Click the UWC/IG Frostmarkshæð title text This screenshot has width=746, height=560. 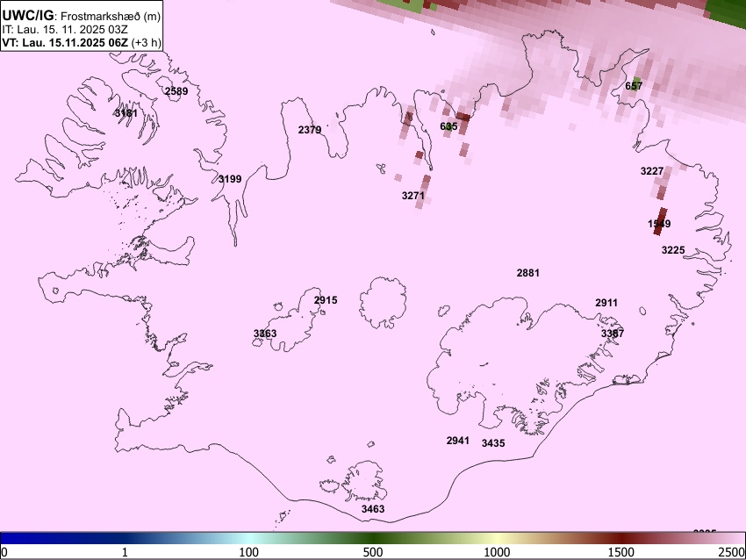pyautogui.click(x=82, y=16)
